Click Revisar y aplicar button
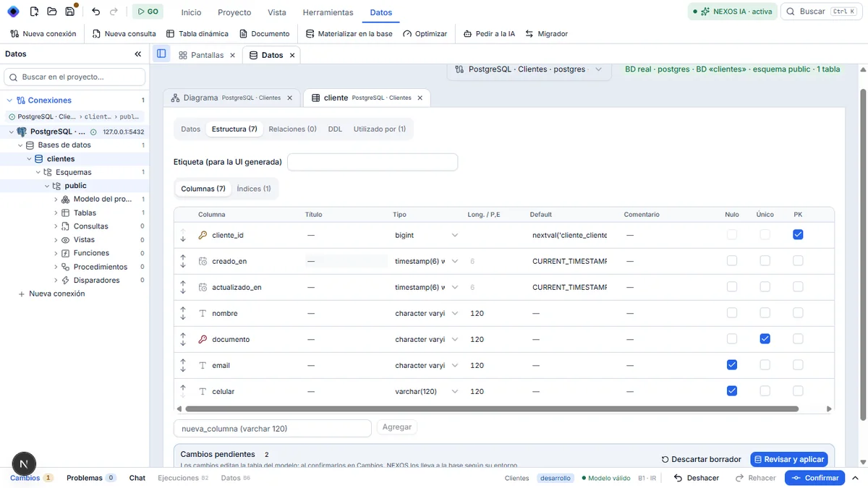The width and height of the screenshot is (868, 488). point(789,459)
